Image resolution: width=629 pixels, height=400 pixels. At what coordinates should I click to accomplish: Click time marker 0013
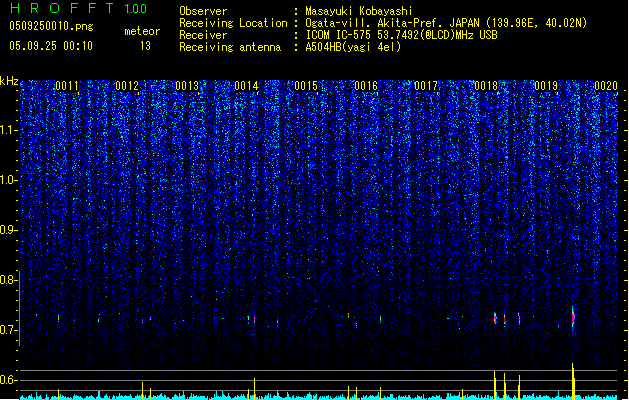click(187, 86)
